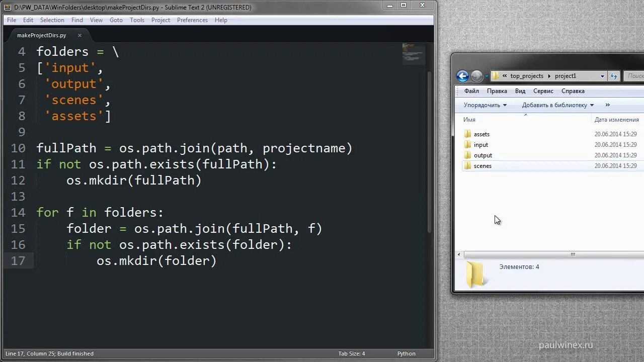This screenshot has height=362, width=644.
Task: Click the Sublime Text minimap
Action: [x=414, y=53]
